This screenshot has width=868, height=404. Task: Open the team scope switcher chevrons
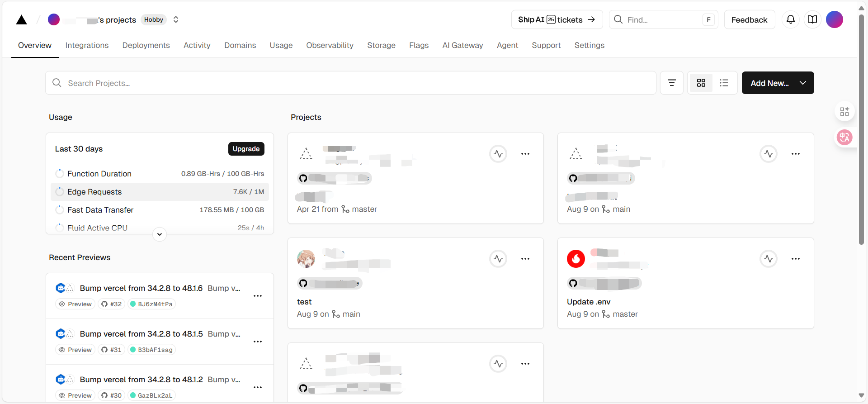point(176,19)
